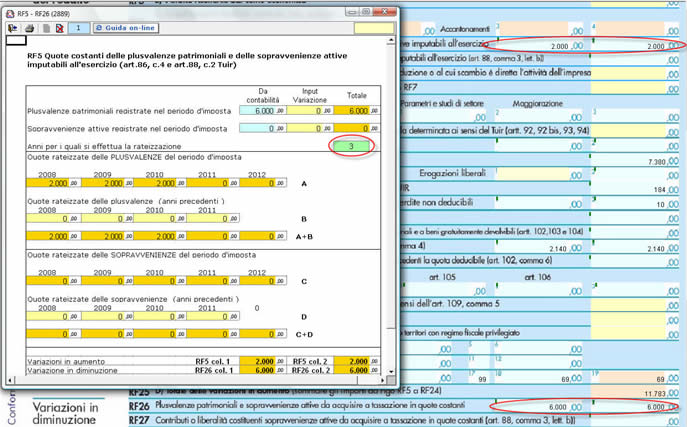Maximize the RF5 - RF26 dialog window
Viewport: 687px width, 427px height.
click(x=366, y=11)
